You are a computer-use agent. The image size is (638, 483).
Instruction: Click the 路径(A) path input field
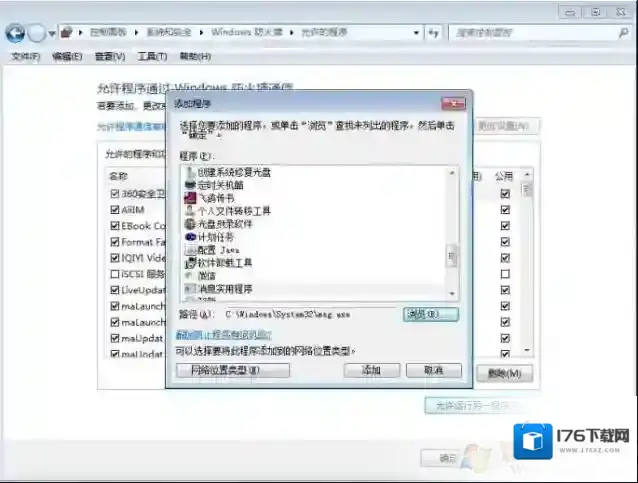pos(311,315)
